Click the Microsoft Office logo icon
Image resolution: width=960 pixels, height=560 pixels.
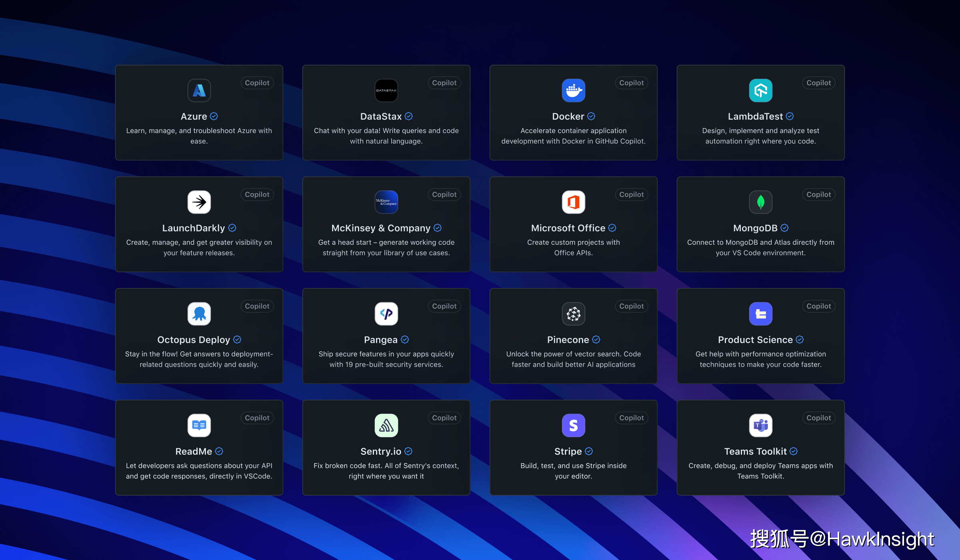click(574, 202)
